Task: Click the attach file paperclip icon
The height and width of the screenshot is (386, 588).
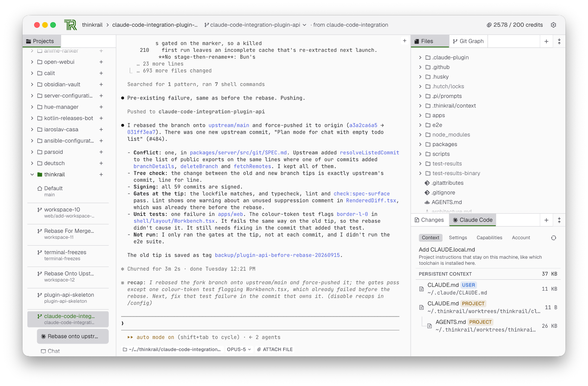Action: tap(259, 350)
